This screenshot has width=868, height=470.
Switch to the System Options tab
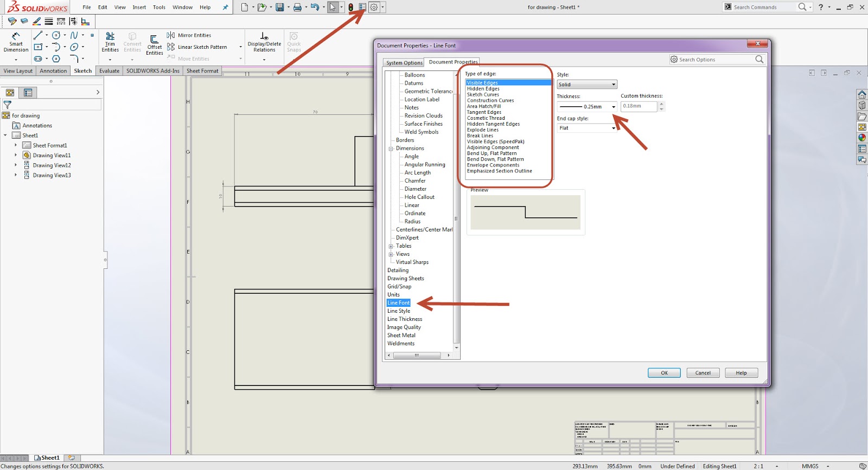click(x=404, y=63)
